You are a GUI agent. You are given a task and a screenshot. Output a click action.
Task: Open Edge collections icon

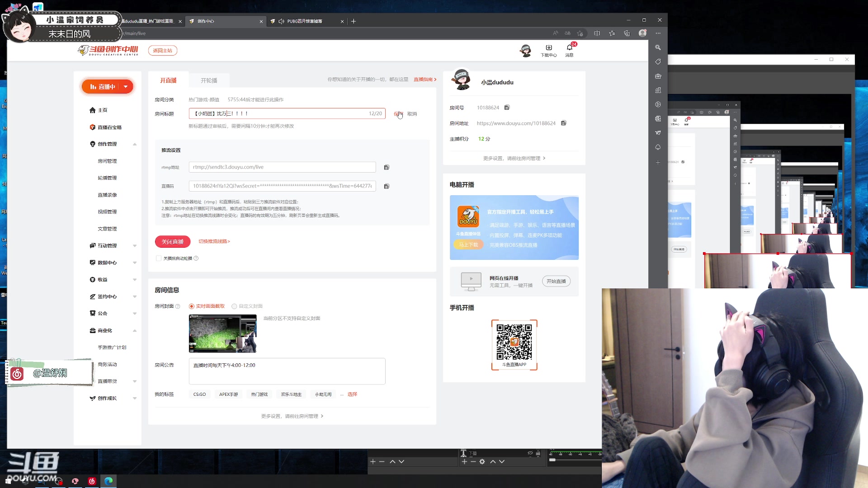(627, 33)
